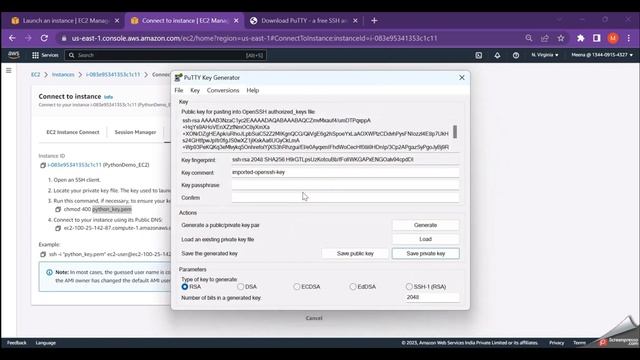Open a new browser tab with plus
This screenshot has height=360, width=640.
tap(374, 20)
